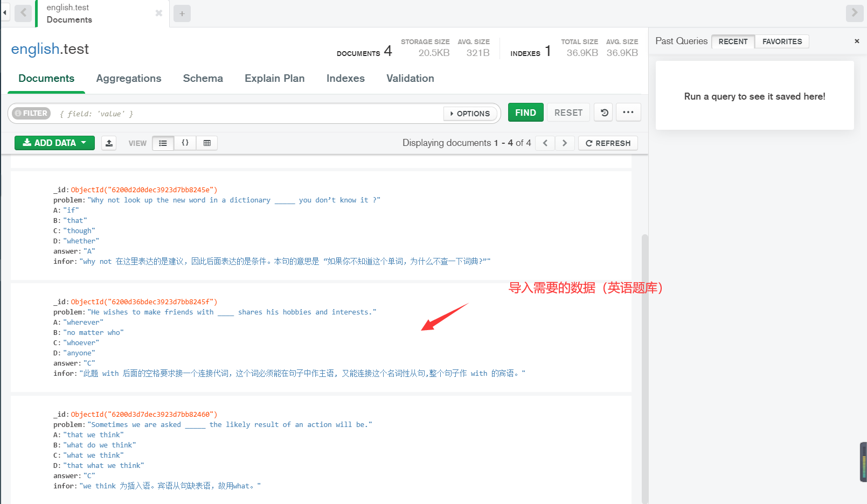Toggle the query history icon
The width and height of the screenshot is (867, 504).
(605, 113)
